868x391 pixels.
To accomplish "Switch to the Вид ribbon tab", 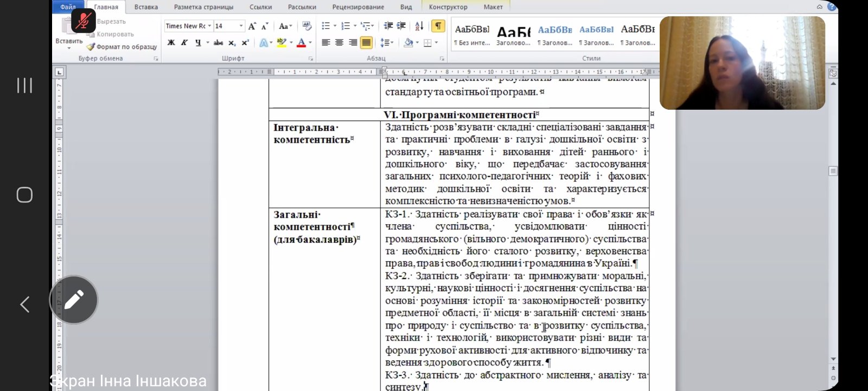I will tap(406, 7).
